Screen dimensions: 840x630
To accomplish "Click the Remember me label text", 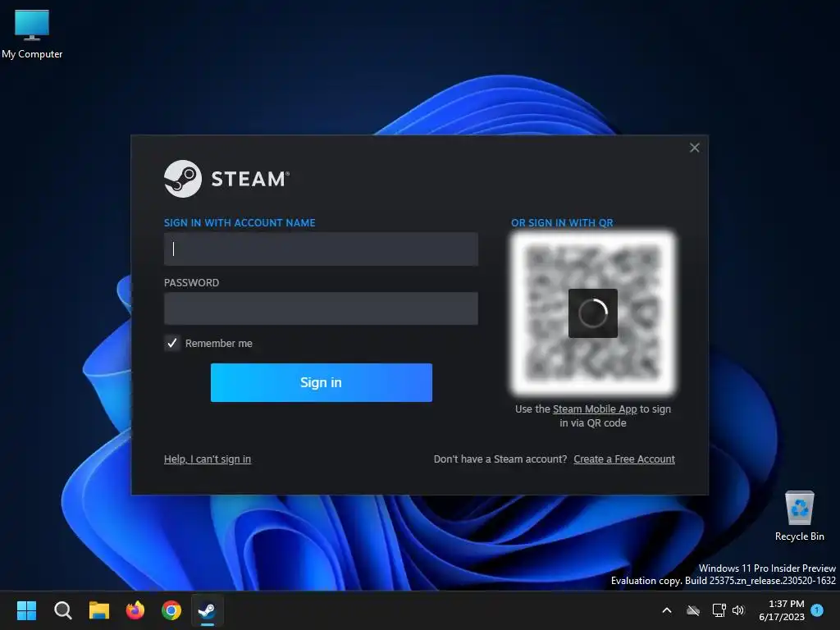I will click(218, 344).
